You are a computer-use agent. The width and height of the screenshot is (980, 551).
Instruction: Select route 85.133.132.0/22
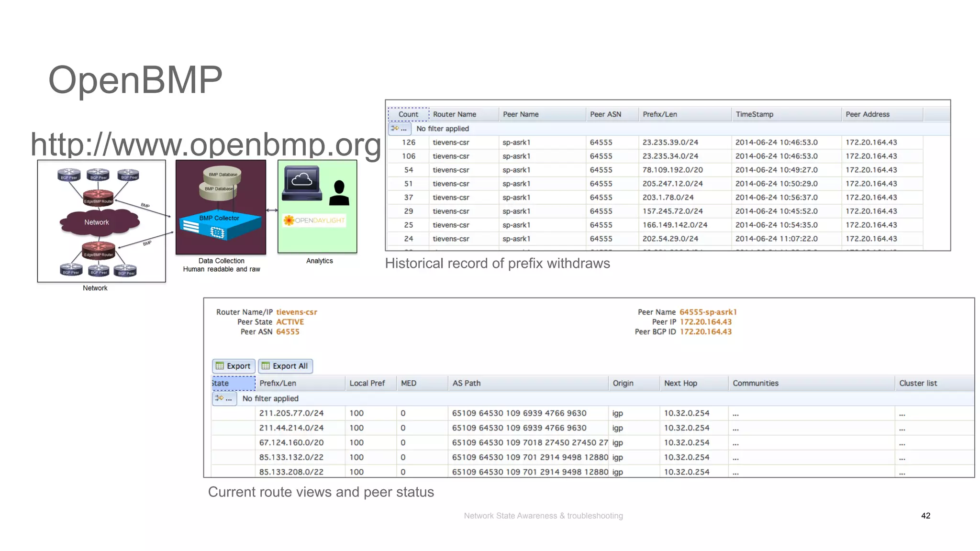593,457
